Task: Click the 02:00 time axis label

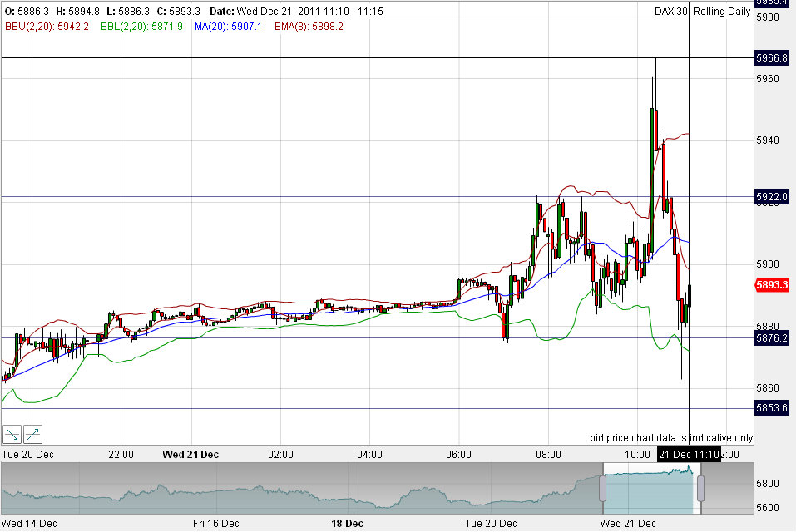Action: (x=281, y=455)
